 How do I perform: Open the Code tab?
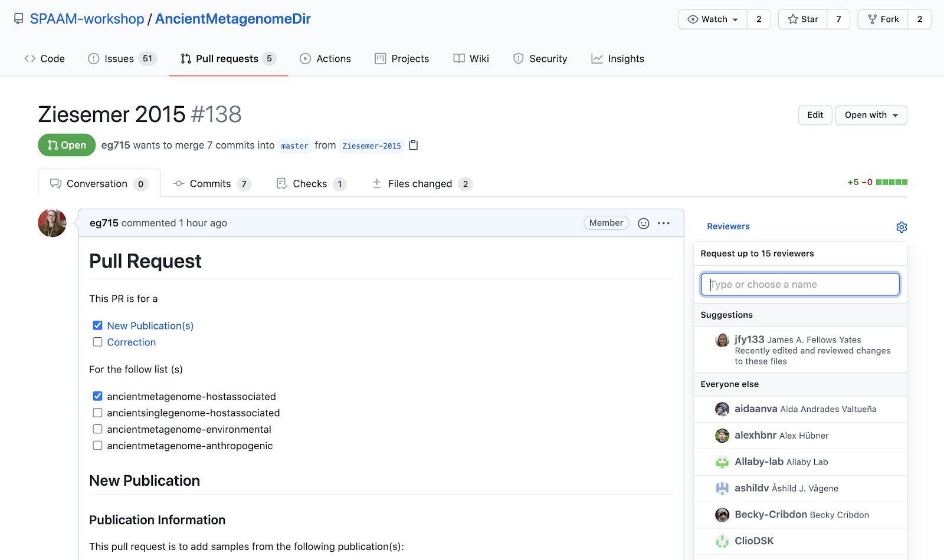[x=44, y=58]
